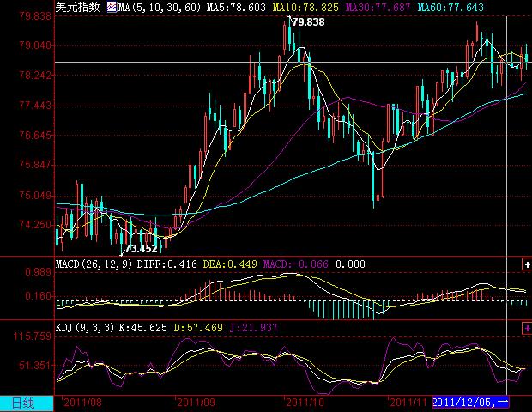Click the MACD(26,12,9) indicator label
The height and width of the screenshot is (412, 532).
(94, 264)
